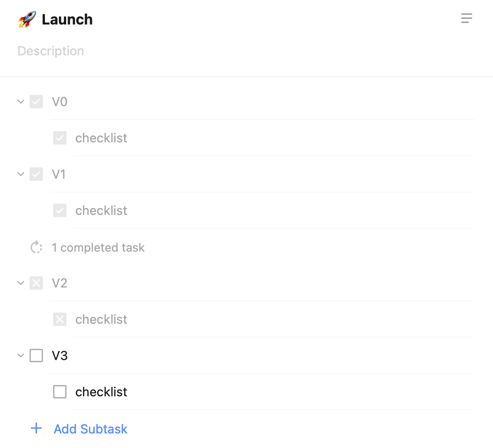
Task: Toggle the cancelled V2 task checkbox
Action: [36, 283]
